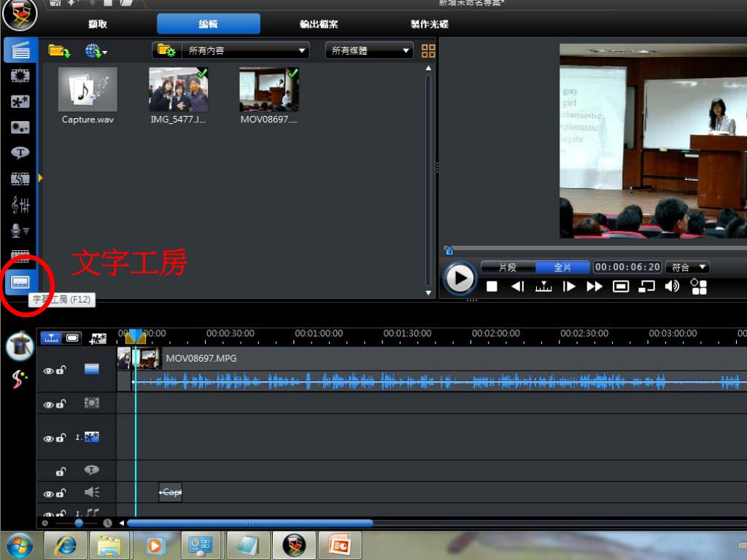The height and width of the screenshot is (560, 747).
Task: Step forward to the next frame
Action: pyautogui.click(x=569, y=286)
